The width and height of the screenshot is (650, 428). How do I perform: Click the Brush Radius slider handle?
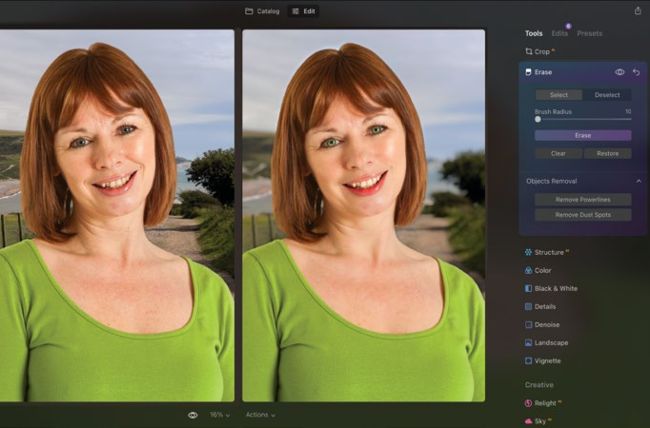coord(538,119)
